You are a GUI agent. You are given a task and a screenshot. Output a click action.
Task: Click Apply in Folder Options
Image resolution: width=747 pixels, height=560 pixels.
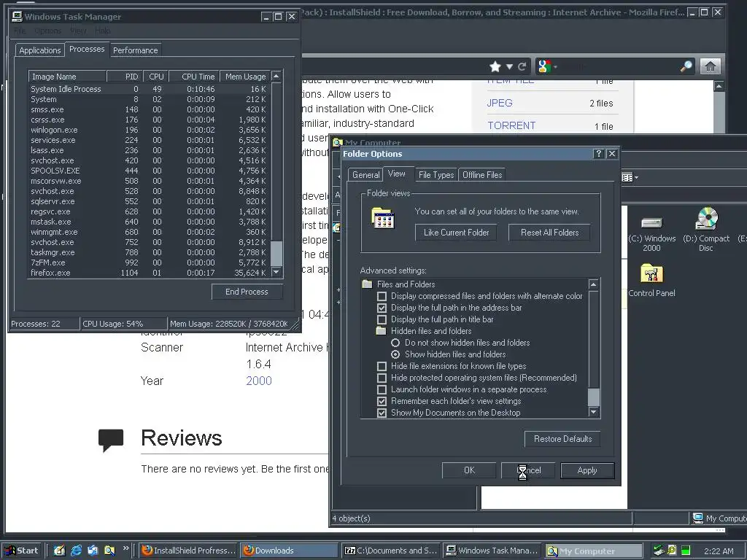pos(587,470)
